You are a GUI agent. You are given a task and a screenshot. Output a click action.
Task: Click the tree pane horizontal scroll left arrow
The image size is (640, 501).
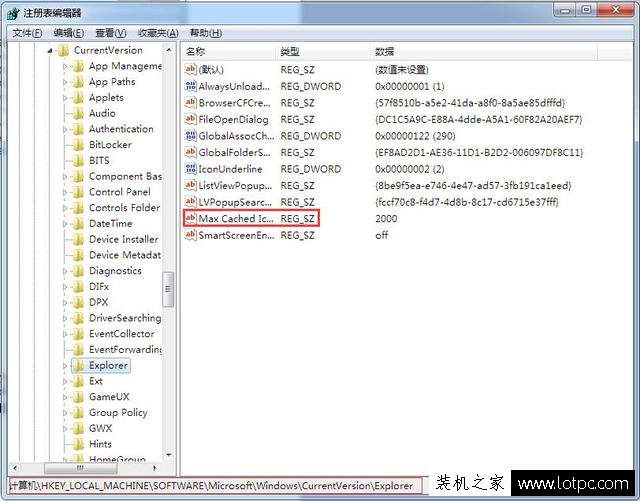coord(15,468)
